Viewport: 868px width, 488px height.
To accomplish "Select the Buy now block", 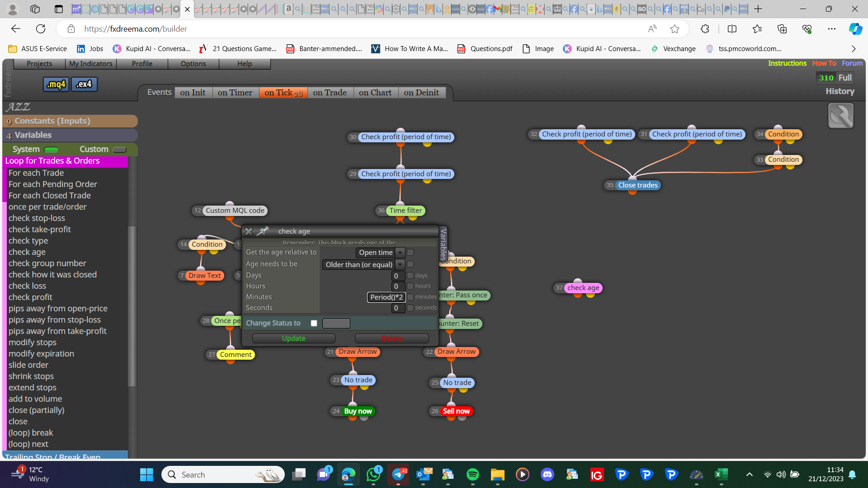I will point(358,411).
